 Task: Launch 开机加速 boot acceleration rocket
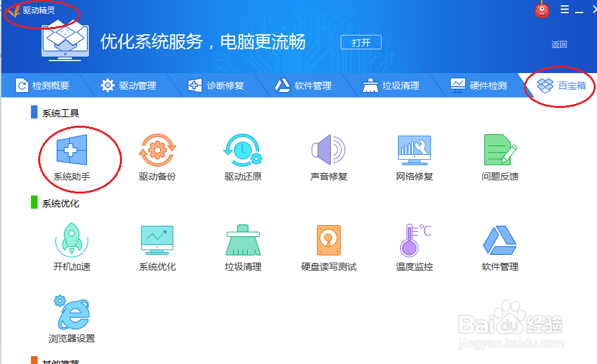coord(72,247)
